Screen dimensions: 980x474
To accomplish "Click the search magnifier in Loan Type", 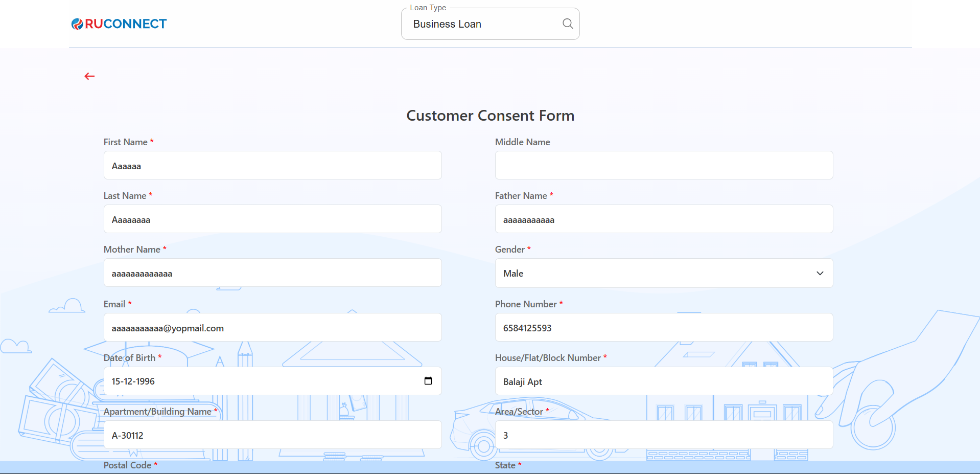I will tap(567, 24).
